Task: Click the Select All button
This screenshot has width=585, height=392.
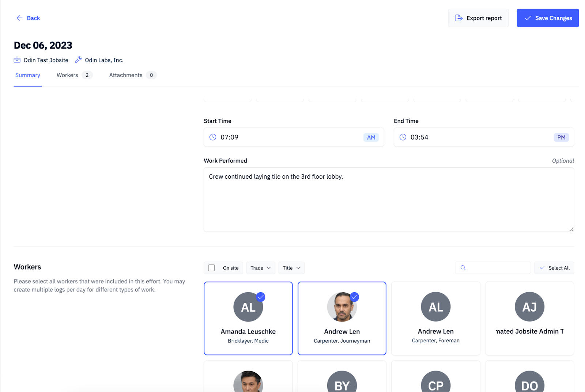Action: pyautogui.click(x=554, y=268)
